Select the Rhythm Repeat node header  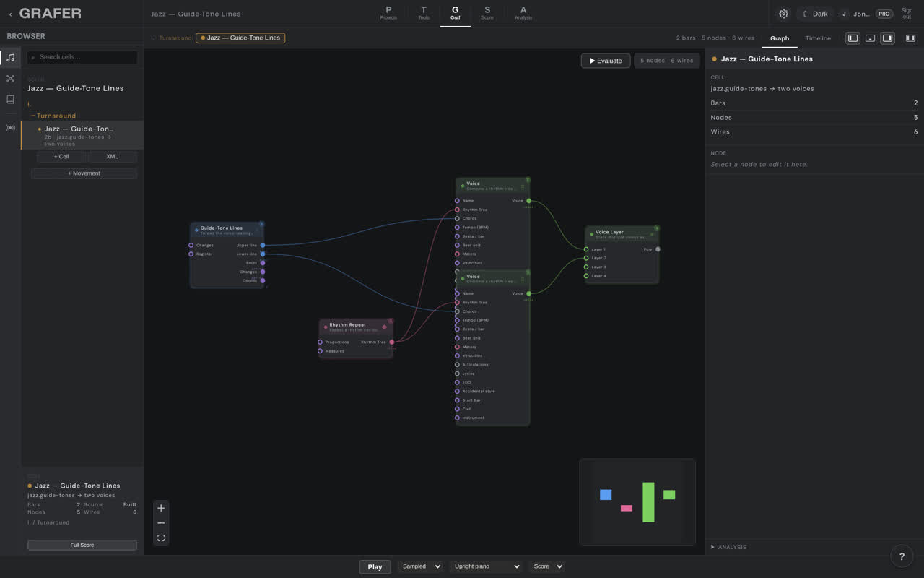tap(356, 327)
